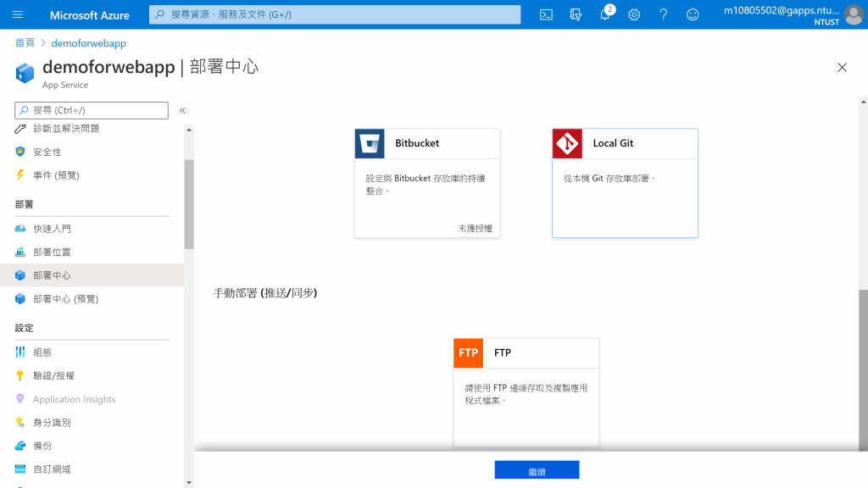Click icon next to 自訂網域

point(20,469)
